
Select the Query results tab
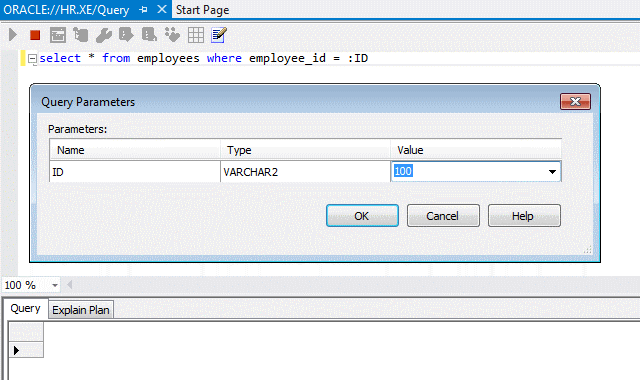(25, 309)
